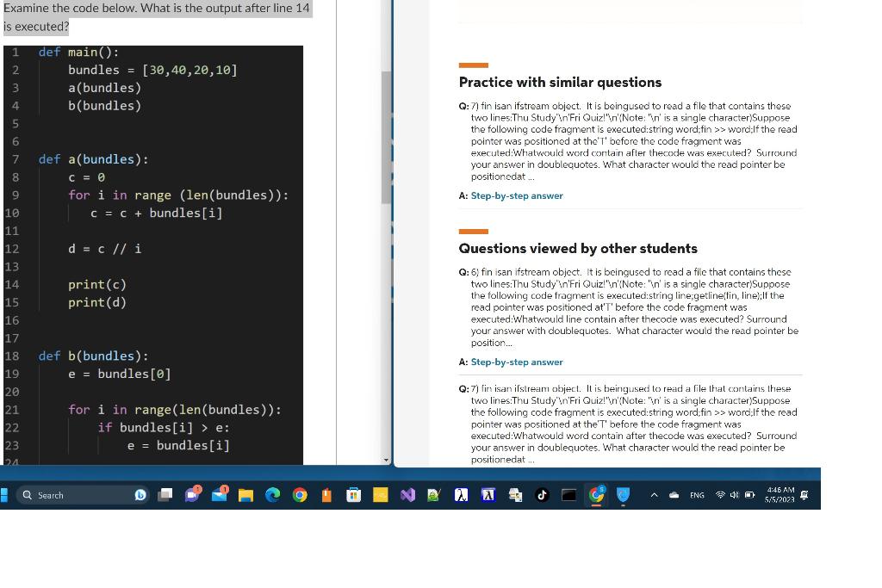This screenshot has height=588, width=882.
Task: Open notification center bell icon
Action: click(804, 495)
